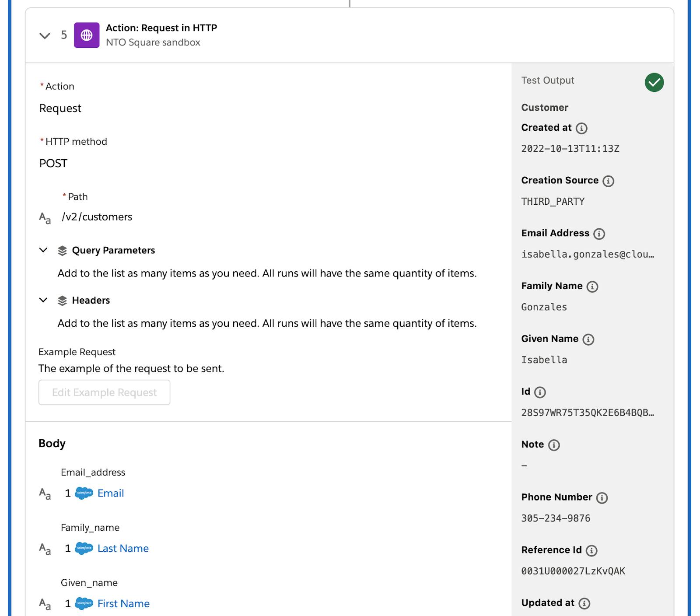700x616 pixels.
Task: Click the Example Request label
Action: (77, 352)
